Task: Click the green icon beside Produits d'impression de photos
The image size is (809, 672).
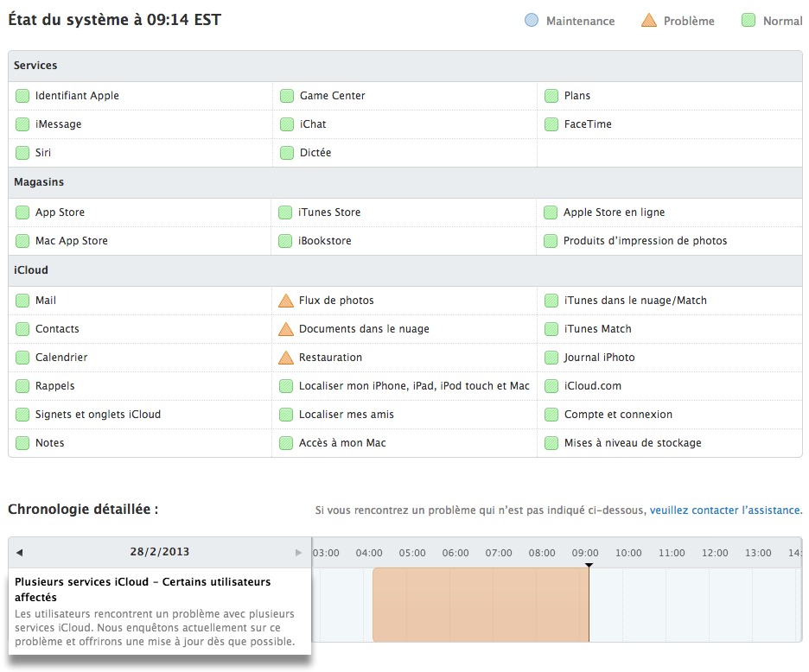Action: coord(551,241)
